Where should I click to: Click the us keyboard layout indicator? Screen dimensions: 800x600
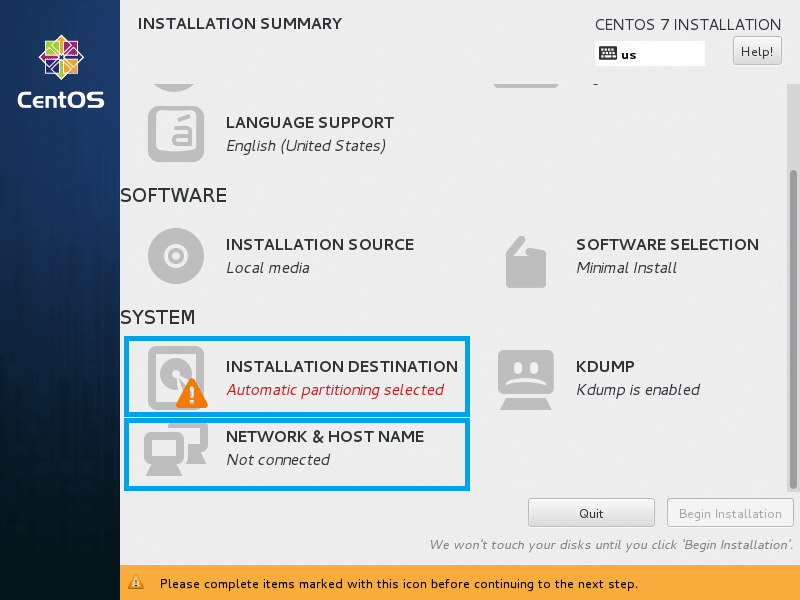[x=649, y=53]
